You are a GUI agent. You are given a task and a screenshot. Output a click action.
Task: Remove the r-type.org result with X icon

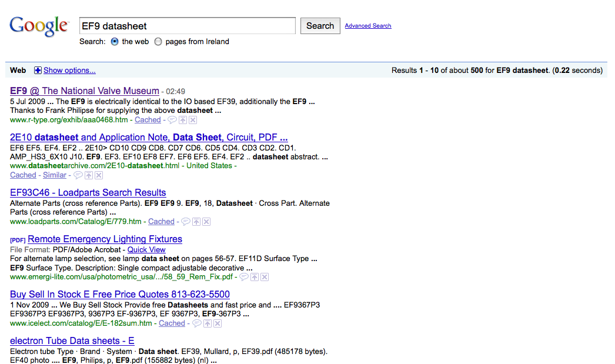(x=193, y=120)
